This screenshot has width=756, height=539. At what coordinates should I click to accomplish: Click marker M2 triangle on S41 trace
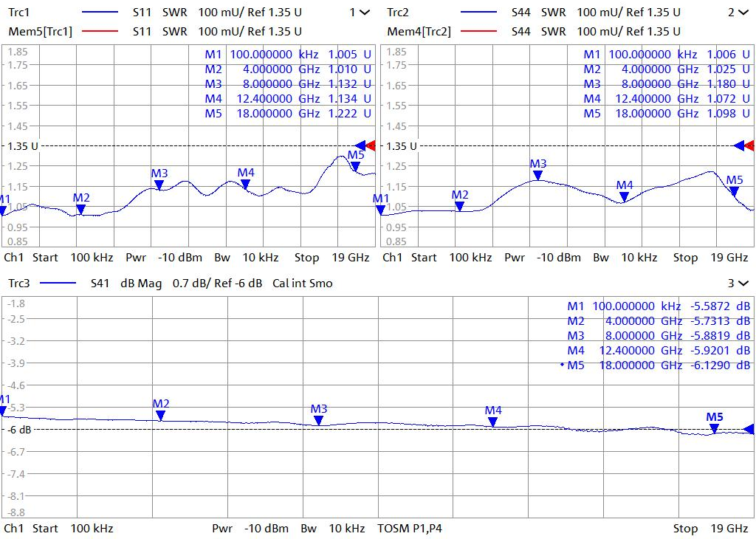tap(161, 415)
